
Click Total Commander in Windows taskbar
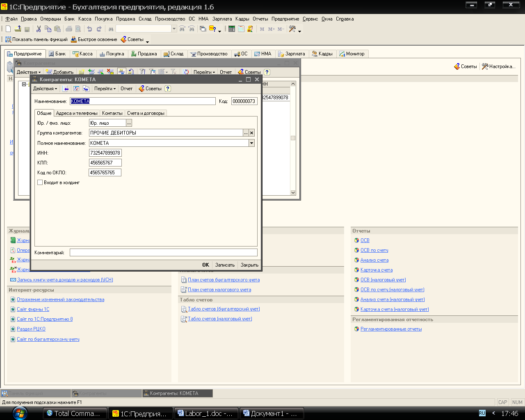[75, 413]
